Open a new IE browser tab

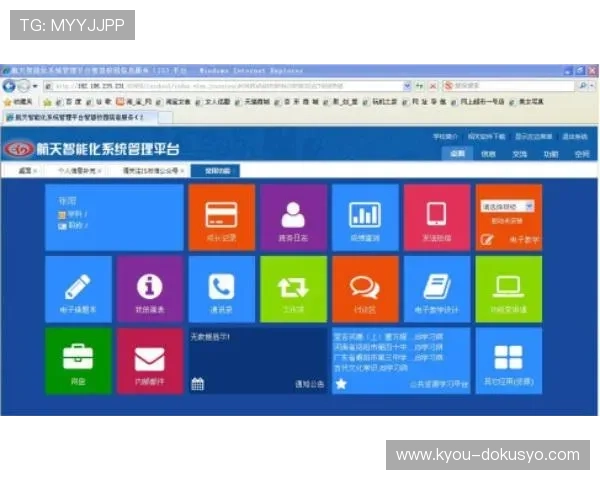tap(165, 118)
